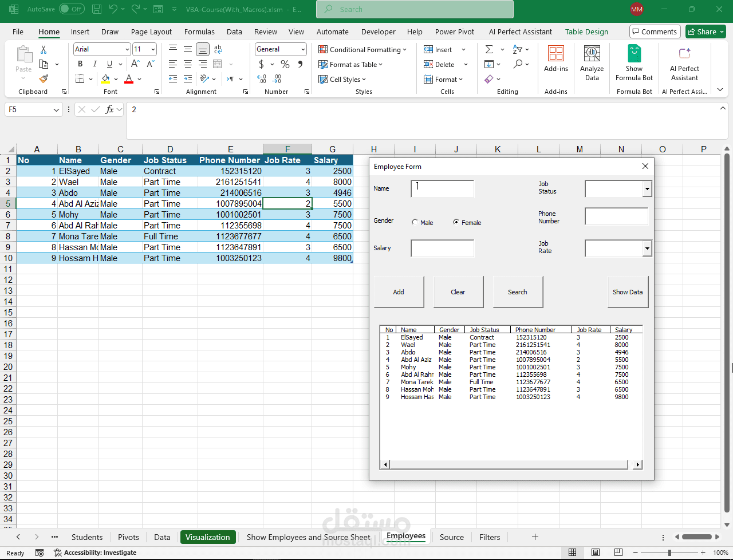The height and width of the screenshot is (560, 733).
Task: Increase the font size
Action: tap(136, 64)
